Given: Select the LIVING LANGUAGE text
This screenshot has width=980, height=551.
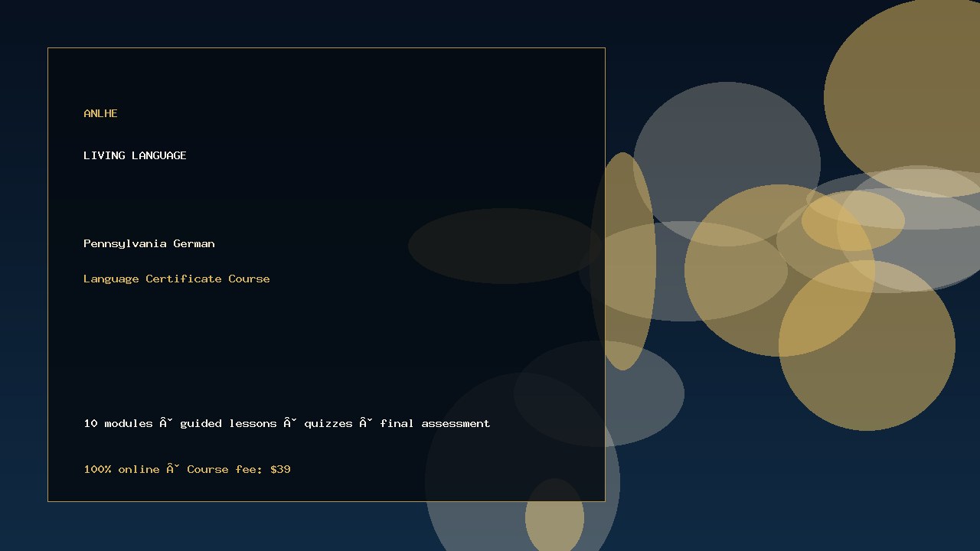Looking at the screenshot, I should [135, 155].
